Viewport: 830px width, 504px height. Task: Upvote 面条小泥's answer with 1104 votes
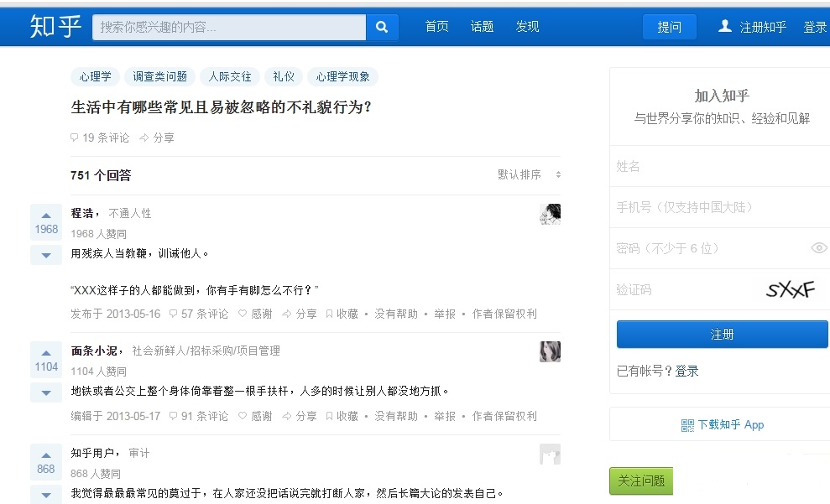click(46, 358)
